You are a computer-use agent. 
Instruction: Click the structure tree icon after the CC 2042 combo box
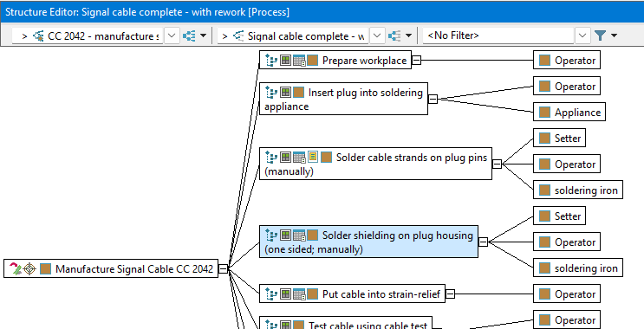pos(189,35)
